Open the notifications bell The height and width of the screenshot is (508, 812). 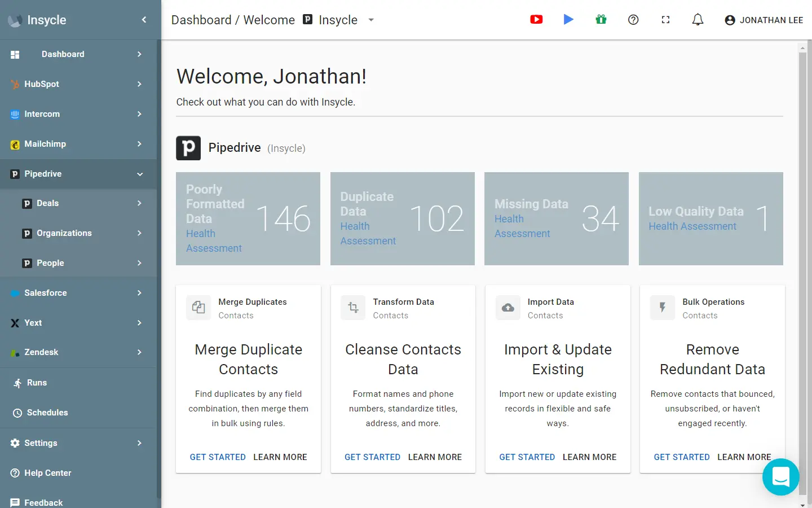[x=698, y=20]
